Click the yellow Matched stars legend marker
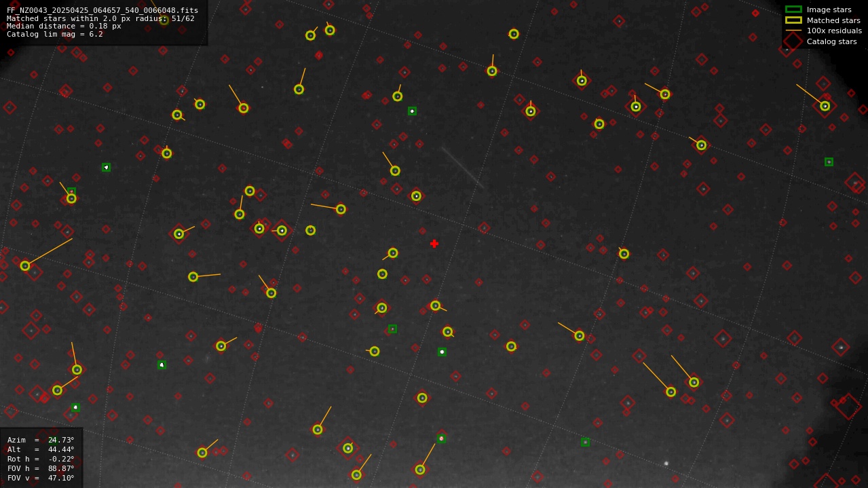 [x=793, y=20]
